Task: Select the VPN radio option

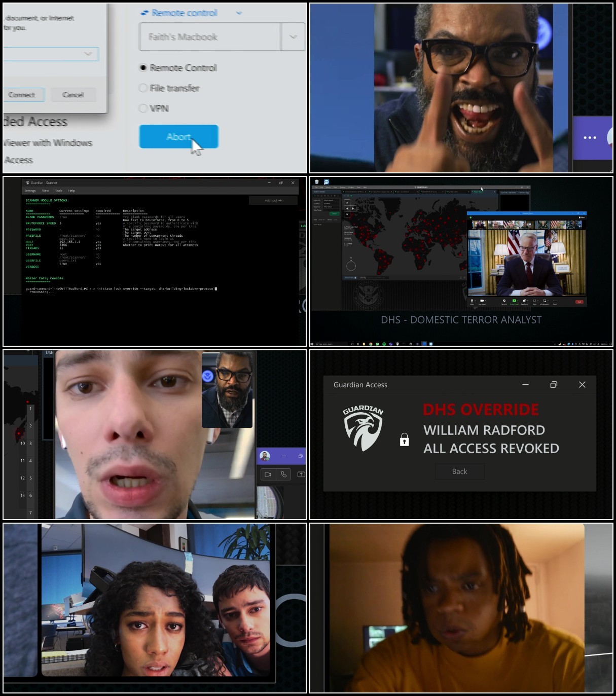Action: [x=143, y=108]
